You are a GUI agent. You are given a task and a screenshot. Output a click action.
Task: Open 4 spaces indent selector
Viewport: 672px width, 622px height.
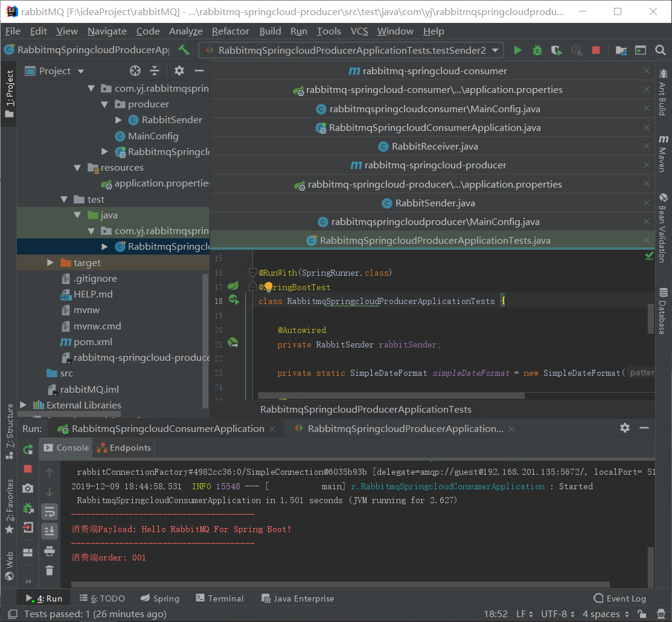click(x=606, y=614)
